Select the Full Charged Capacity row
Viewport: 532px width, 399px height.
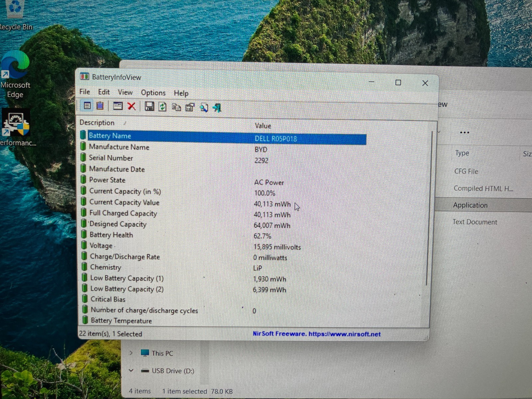pos(223,214)
